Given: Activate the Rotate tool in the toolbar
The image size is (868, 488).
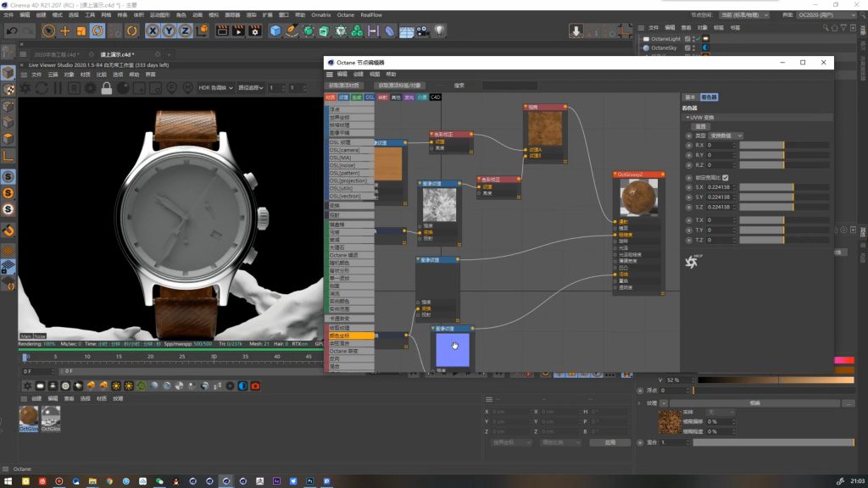Looking at the screenshot, I should [97, 30].
